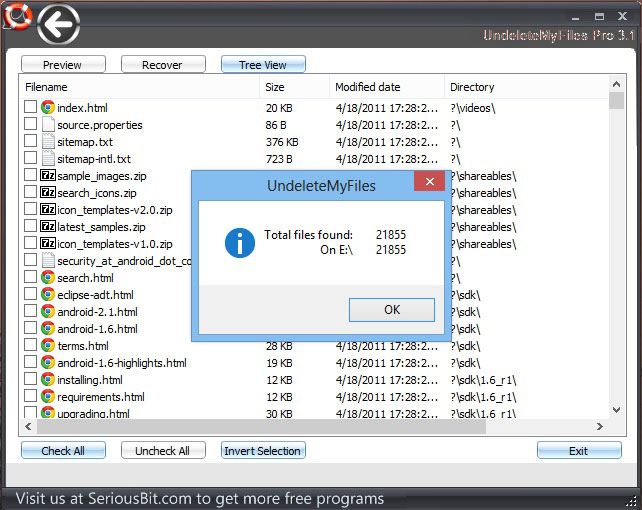
Task: Click the ?\videos\ directory cell
Action: point(473,108)
